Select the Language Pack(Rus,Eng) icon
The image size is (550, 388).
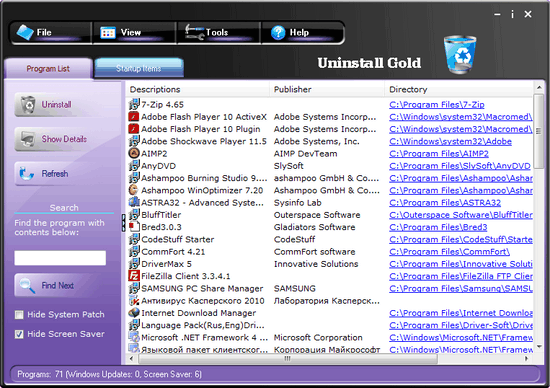(x=134, y=325)
